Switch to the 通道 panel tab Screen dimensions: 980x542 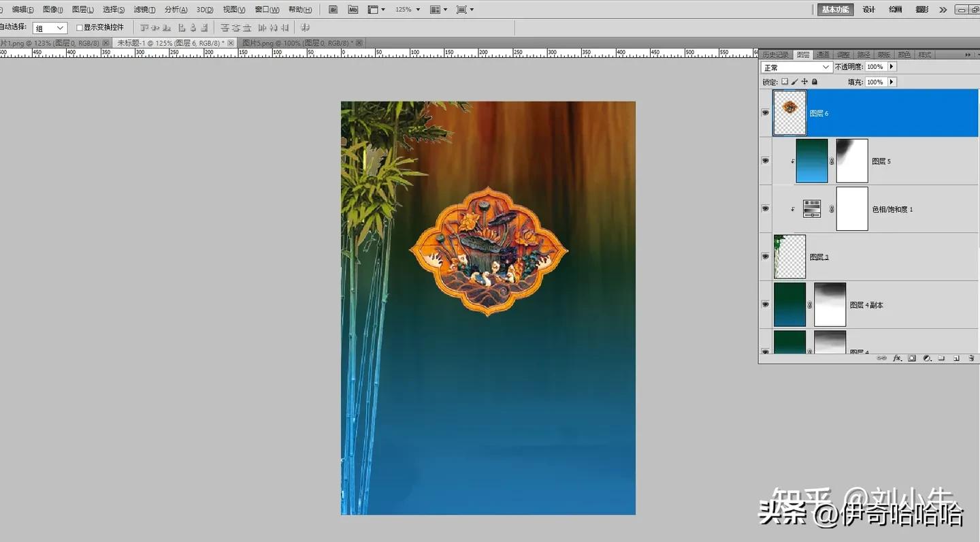tap(822, 54)
